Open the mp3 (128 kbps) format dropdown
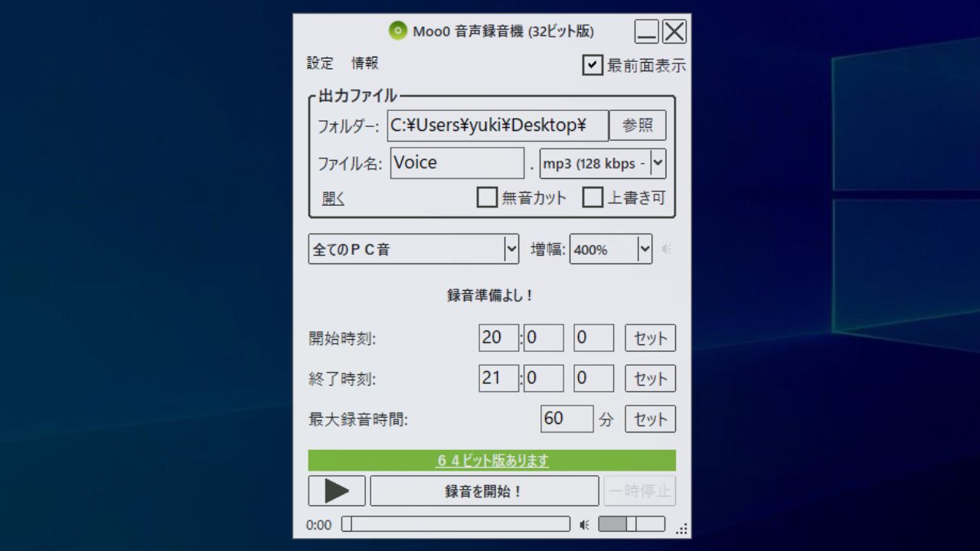 [x=603, y=163]
